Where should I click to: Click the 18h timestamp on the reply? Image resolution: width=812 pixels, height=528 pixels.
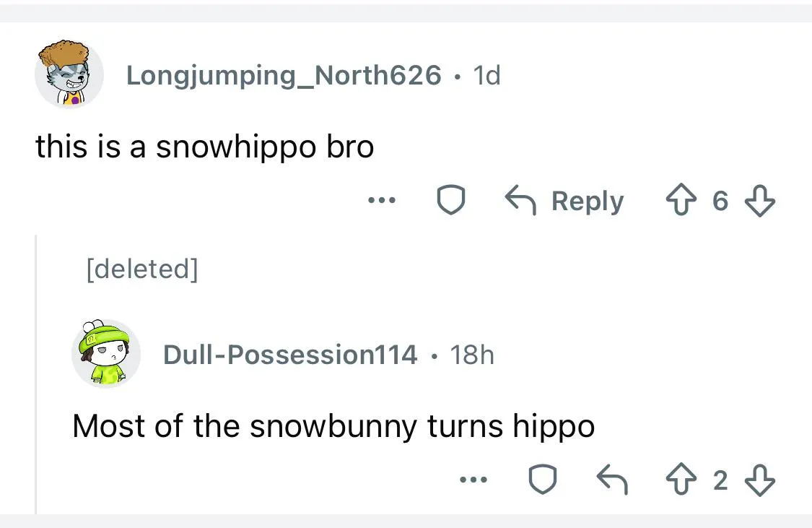471,355
